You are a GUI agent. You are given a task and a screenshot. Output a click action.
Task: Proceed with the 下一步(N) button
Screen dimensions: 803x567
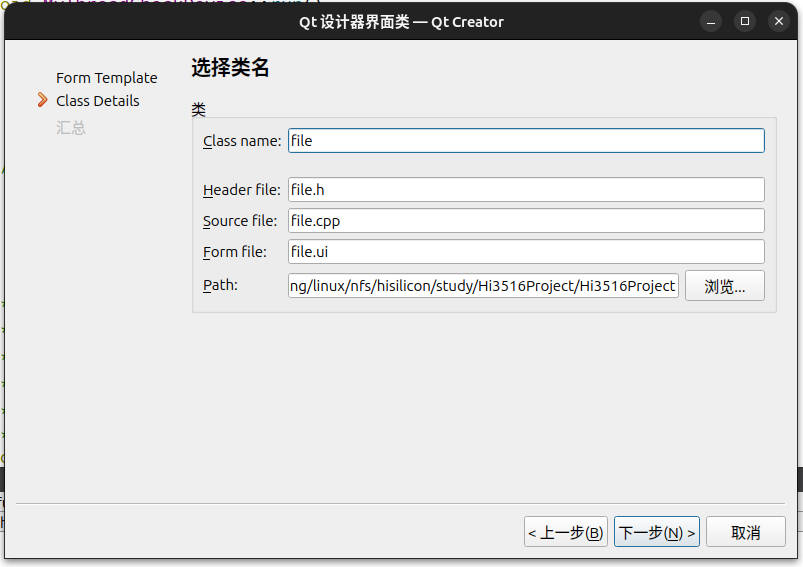pos(656,533)
